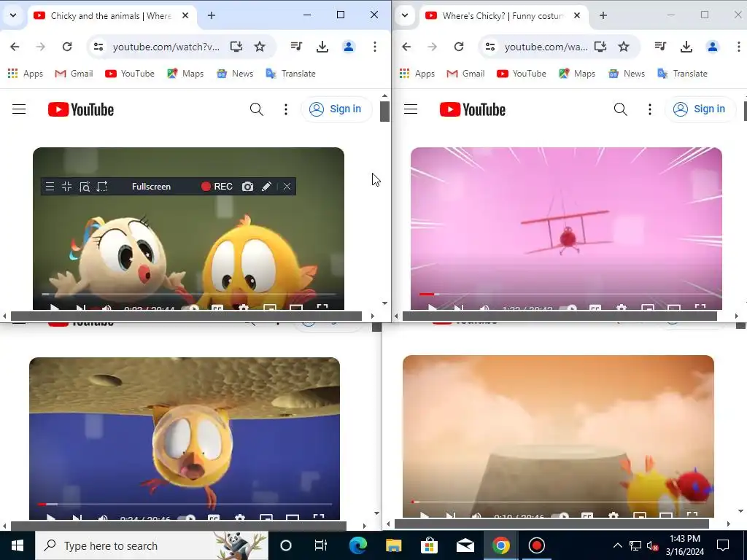Select the recorder's custom region mode

(102, 187)
